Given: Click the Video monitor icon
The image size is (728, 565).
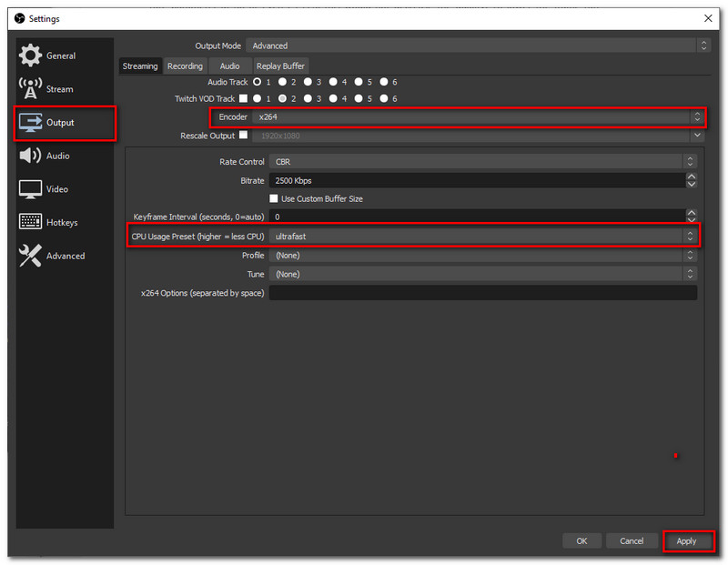Looking at the screenshot, I should click(30, 189).
